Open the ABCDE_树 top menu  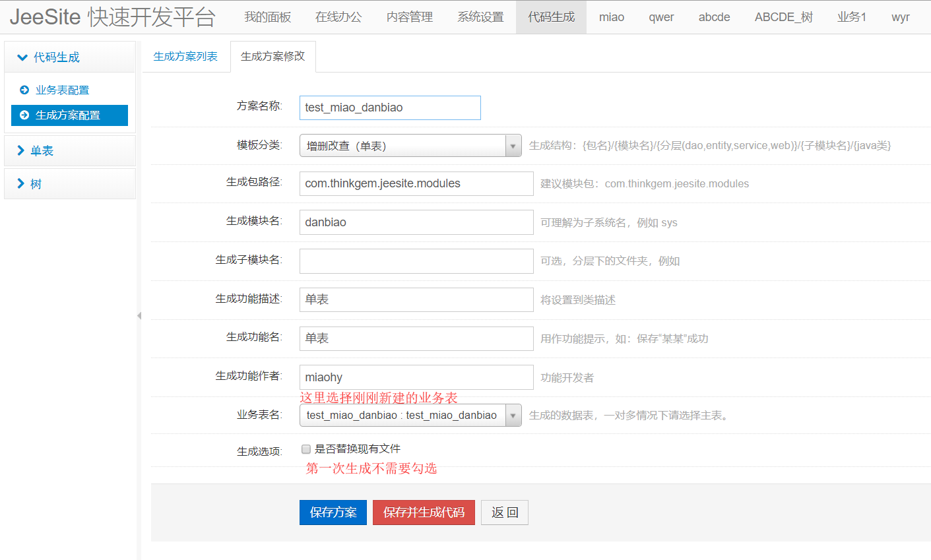[784, 17]
